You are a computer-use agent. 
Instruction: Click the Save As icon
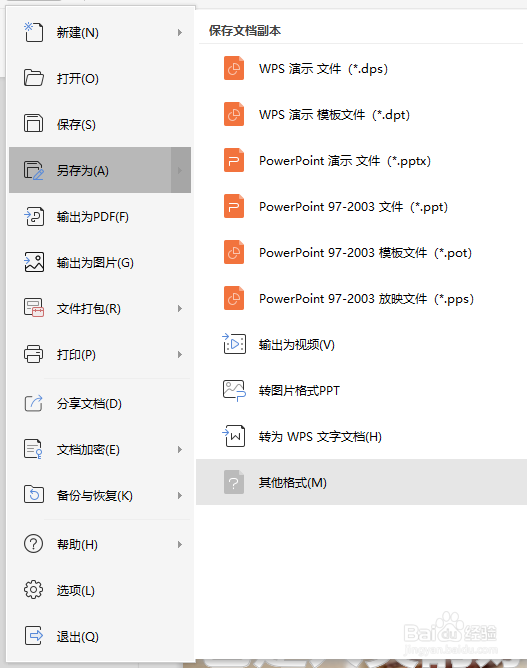pos(34,170)
